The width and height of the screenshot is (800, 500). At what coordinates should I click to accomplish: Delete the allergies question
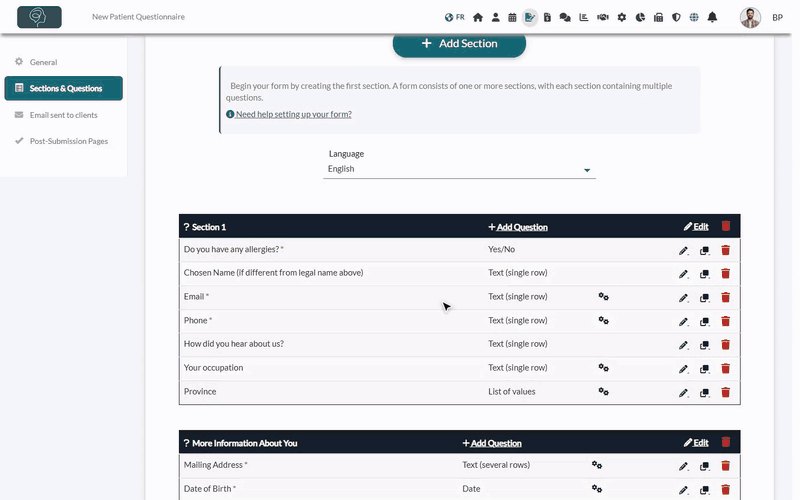(726, 250)
